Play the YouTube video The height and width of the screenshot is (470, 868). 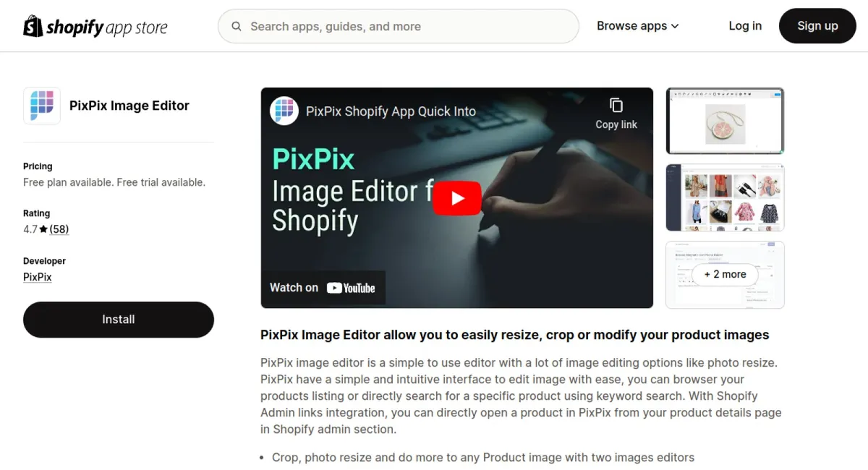457,198
